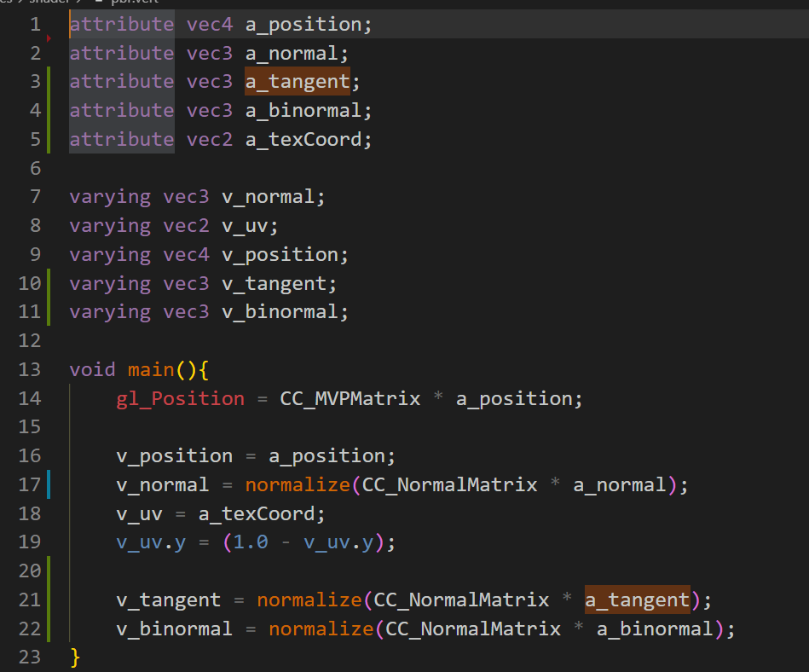This screenshot has width=809, height=672.
Task: Open the green added-lines gutter bar at line 4
Action: pos(49,110)
